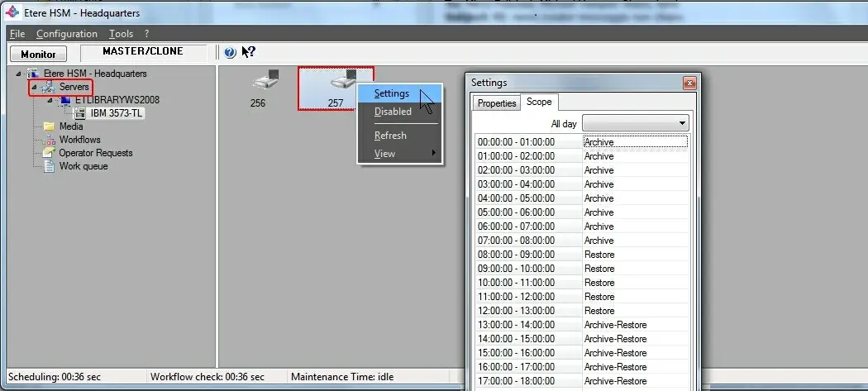This screenshot has height=391, width=868.
Task: Choose Settings from the context menu
Action: point(391,93)
